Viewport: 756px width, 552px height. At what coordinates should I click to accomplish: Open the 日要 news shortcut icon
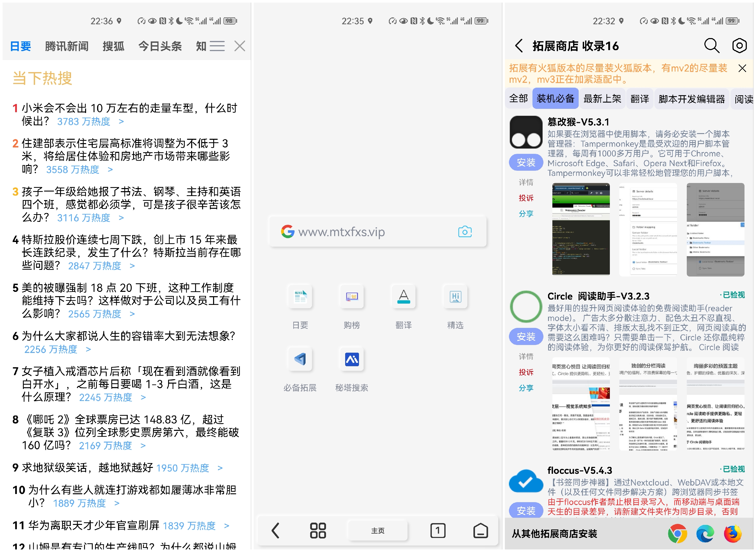[300, 296]
